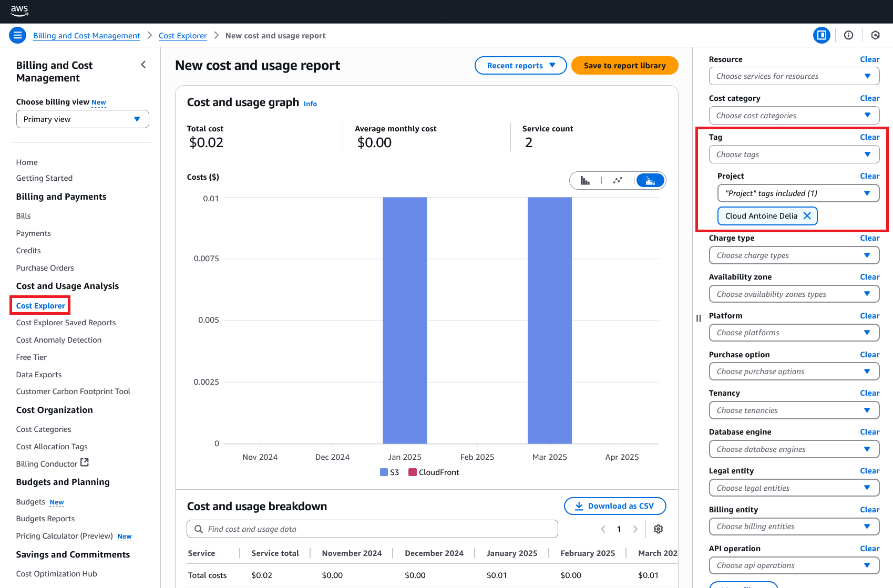Clear the Resource filter
The width and height of the screenshot is (893, 588).
pos(870,59)
